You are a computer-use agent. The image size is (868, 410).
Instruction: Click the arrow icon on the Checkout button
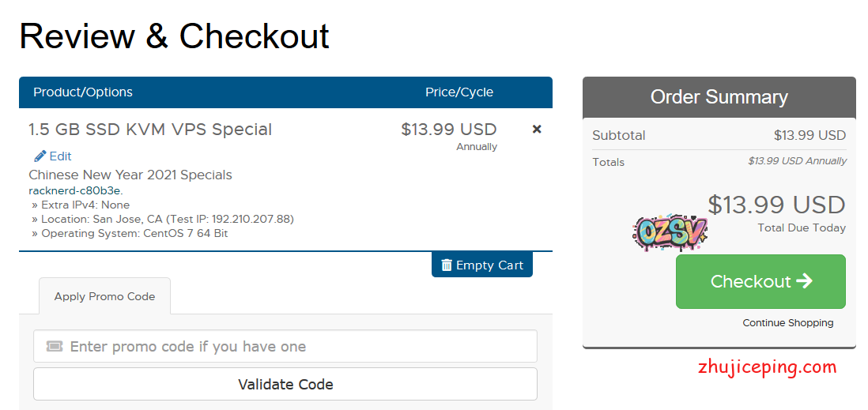[x=804, y=281]
